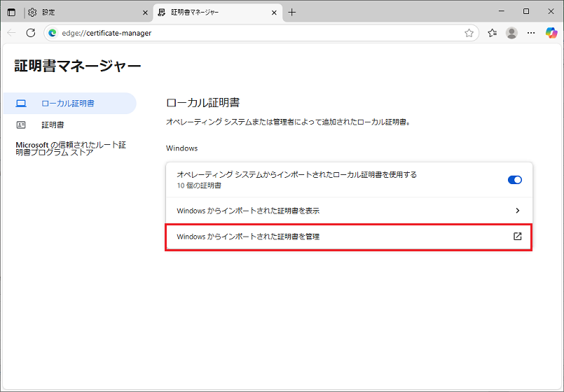Open the tab actions menu icon
Image resolution: width=564 pixels, height=392 pixels.
tap(11, 12)
